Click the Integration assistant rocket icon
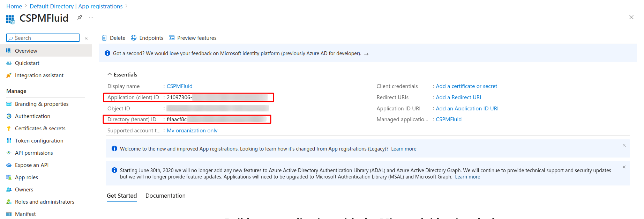This screenshot has height=219, width=644. pos(9,75)
